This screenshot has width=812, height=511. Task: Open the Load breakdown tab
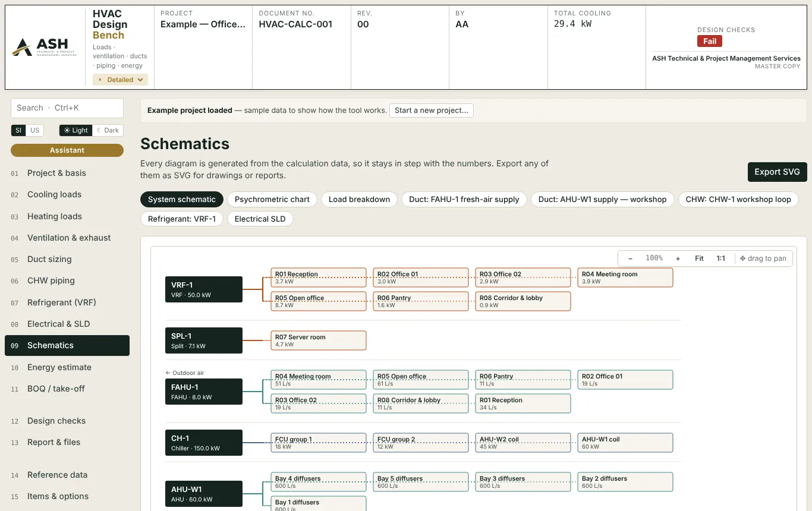coord(359,200)
